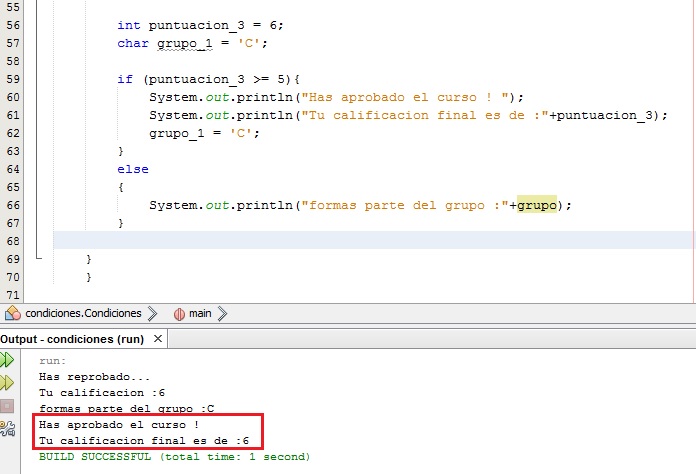Select the condiciones.Condiciones breadcrumb label

pyautogui.click(x=83, y=313)
